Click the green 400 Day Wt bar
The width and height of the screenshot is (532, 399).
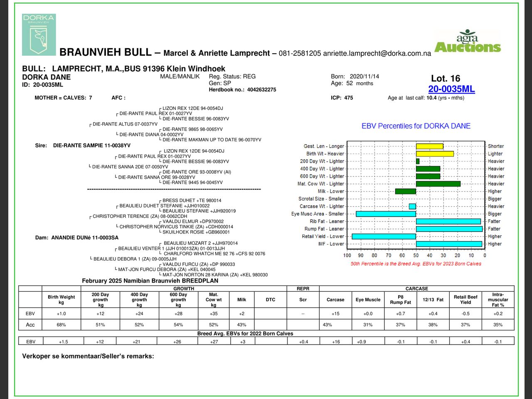coord(428,169)
